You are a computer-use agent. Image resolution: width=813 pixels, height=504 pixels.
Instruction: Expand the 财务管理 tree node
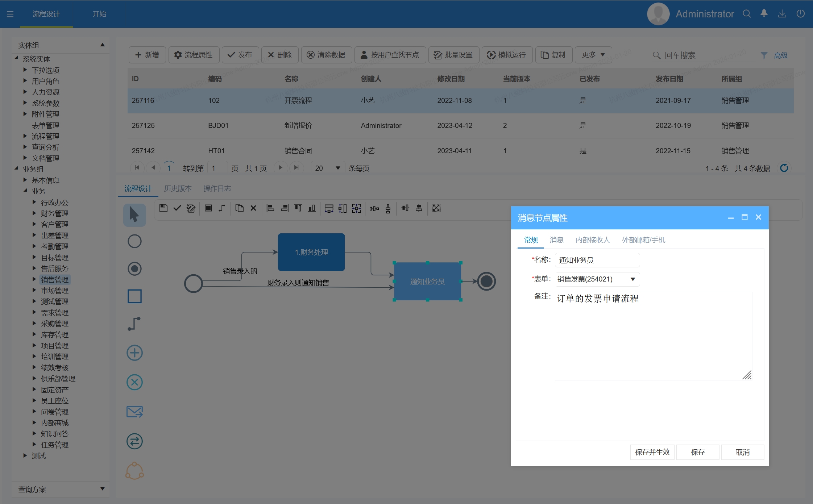[x=34, y=213]
